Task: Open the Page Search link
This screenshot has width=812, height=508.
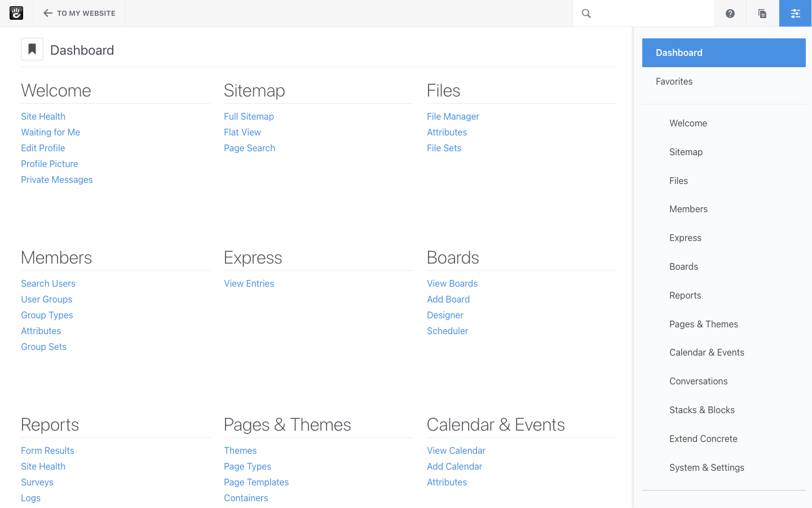Action: [x=249, y=148]
